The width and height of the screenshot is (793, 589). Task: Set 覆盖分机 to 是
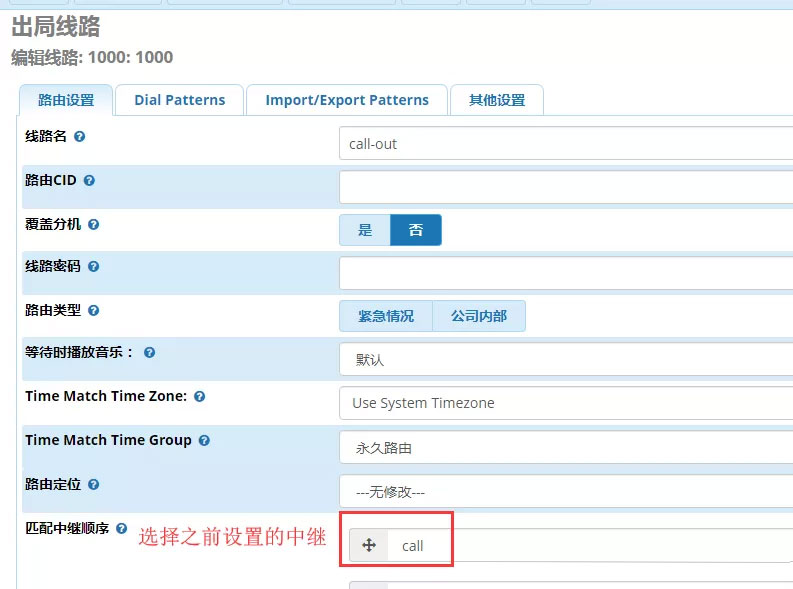point(365,230)
